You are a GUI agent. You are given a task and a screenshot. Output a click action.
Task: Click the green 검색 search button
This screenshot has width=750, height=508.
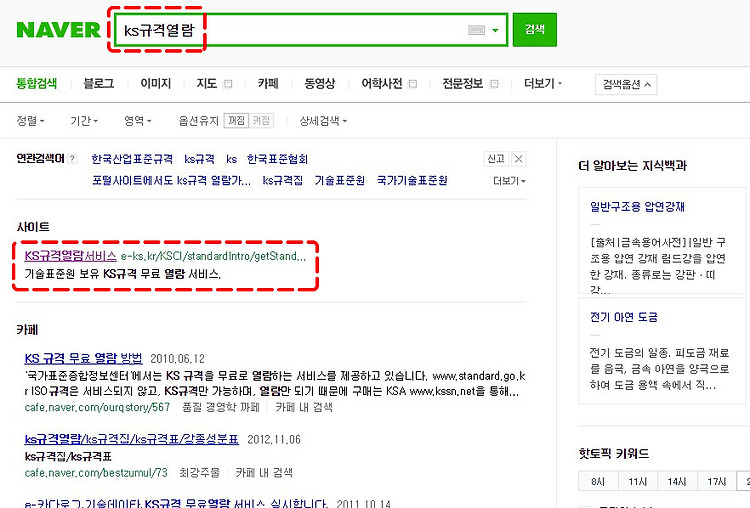535,30
